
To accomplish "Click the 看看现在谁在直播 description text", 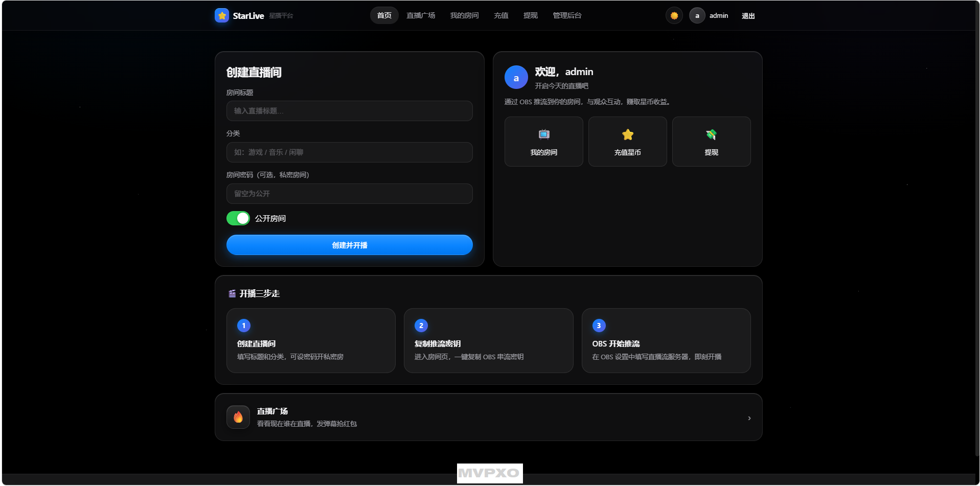I will click(x=307, y=424).
